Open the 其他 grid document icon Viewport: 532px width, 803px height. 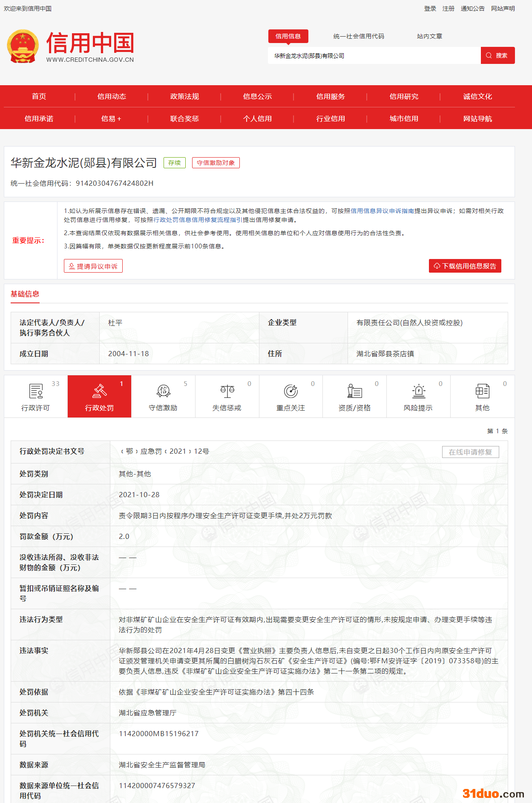coord(482,391)
